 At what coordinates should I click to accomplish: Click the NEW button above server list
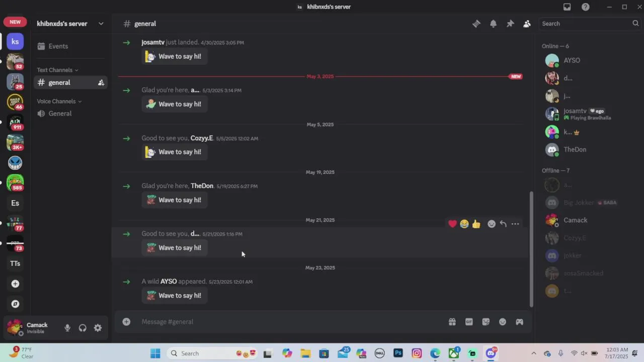pyautogui.click(x=15, y=22)
